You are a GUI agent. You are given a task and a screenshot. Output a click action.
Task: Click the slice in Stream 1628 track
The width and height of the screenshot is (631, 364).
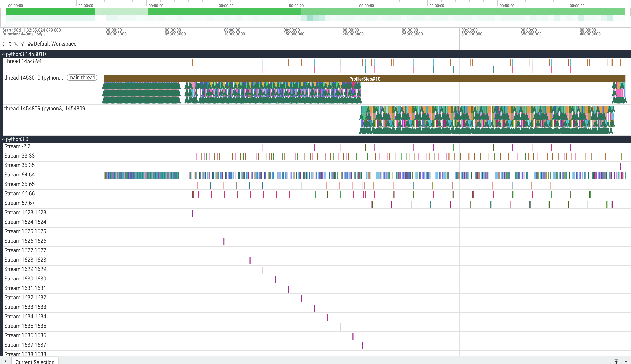pyautogui.click(x=250, y=261)
